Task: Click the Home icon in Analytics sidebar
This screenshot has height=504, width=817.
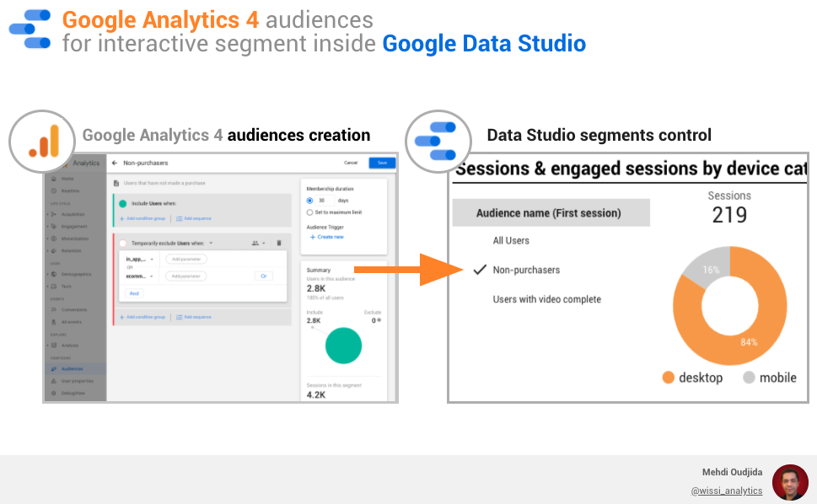Action: click(x=54, y=179)
